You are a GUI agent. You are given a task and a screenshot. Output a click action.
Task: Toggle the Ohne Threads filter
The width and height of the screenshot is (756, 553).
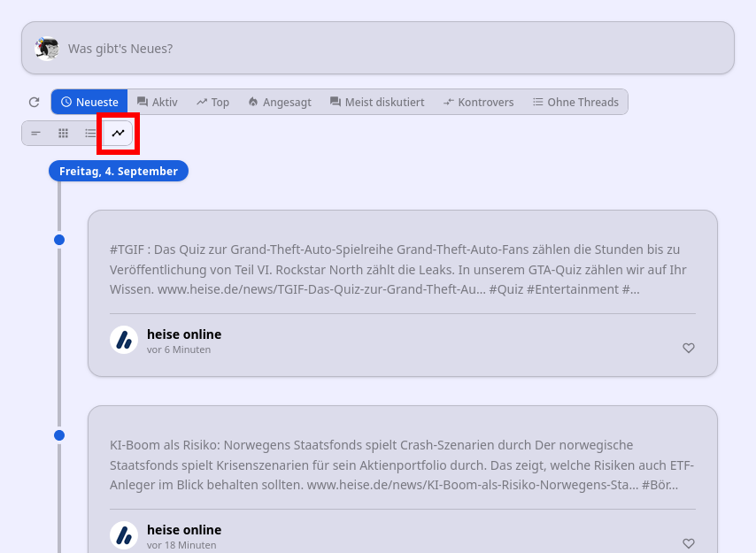pyautogui.click(x=575, y=102)
